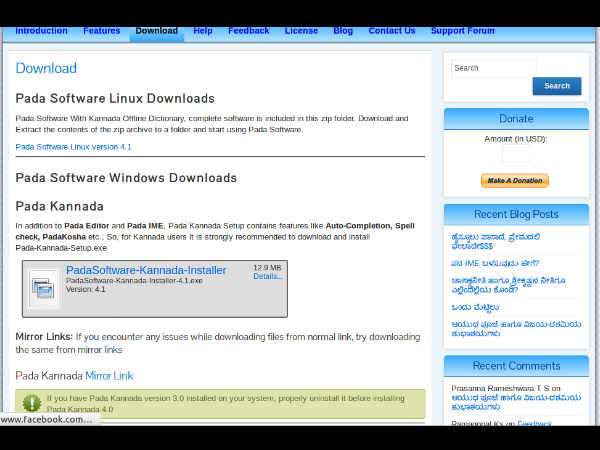
Task: Go to the Support Forum
Action: click(x=462, y=31)
